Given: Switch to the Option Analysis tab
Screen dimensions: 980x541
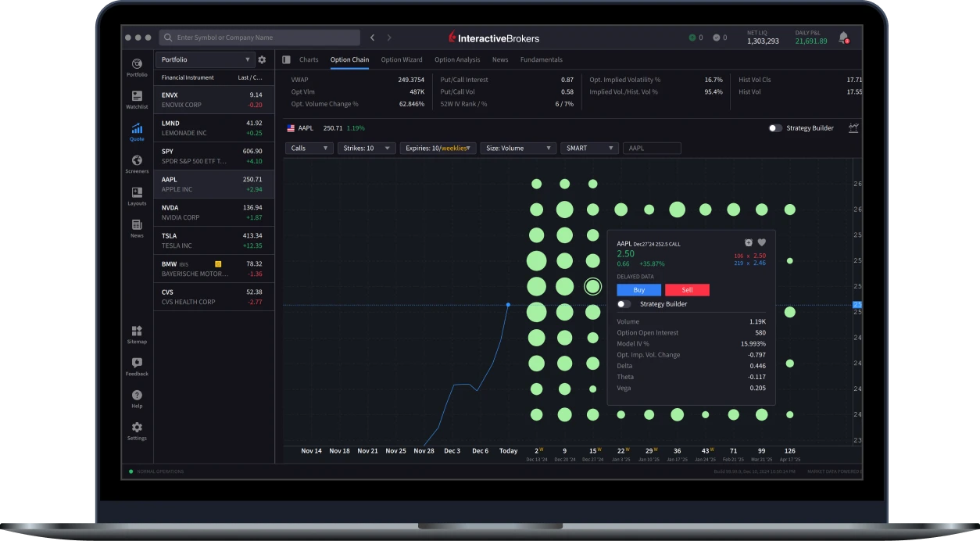Looking at the screenshot, I should point(457,59).
